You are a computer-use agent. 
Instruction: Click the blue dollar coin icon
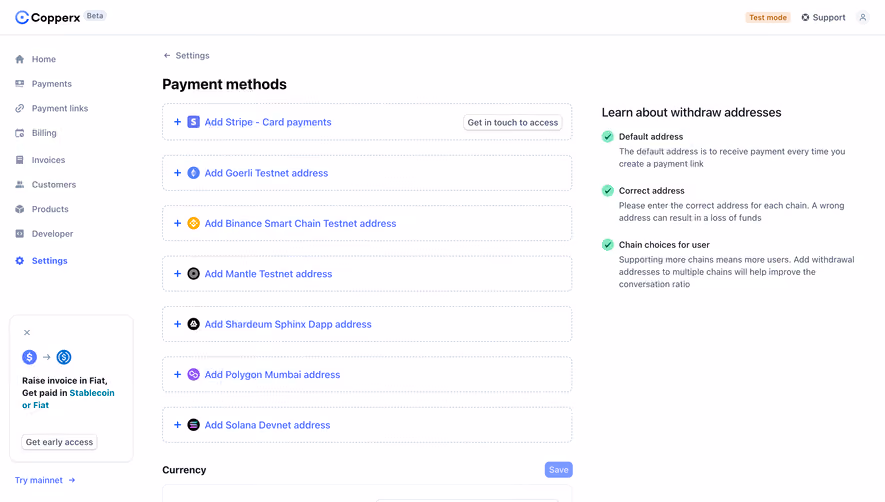click(x=29, y=357)
